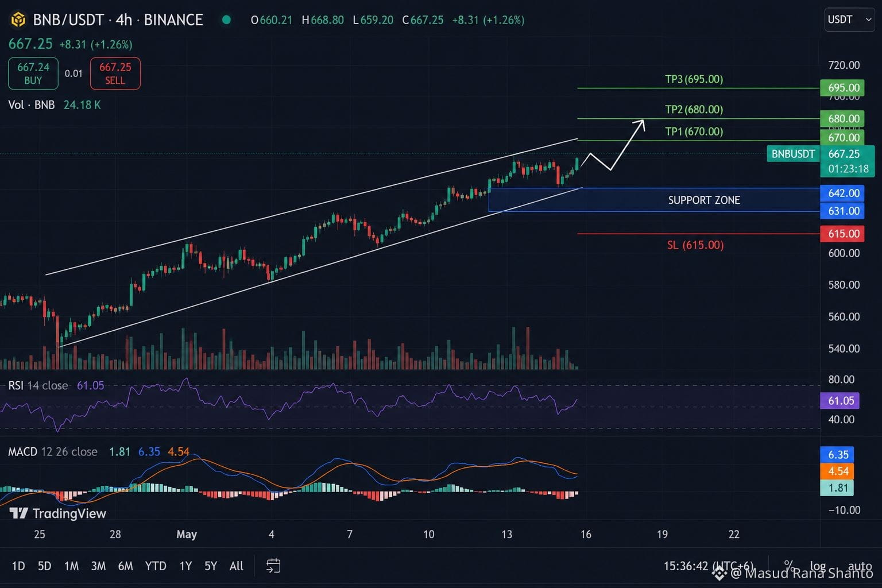Click the 615.00 red price tag
882x588 pixels.
pos(844,234)
